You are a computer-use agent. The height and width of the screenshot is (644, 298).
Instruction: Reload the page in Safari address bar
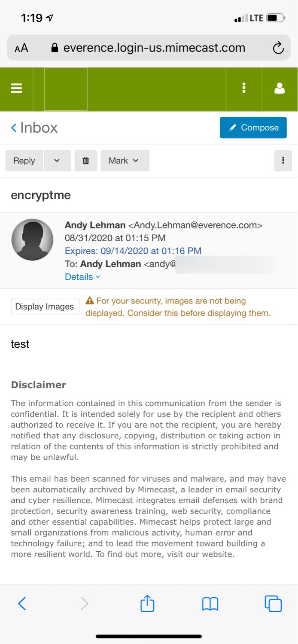point(278,48)
